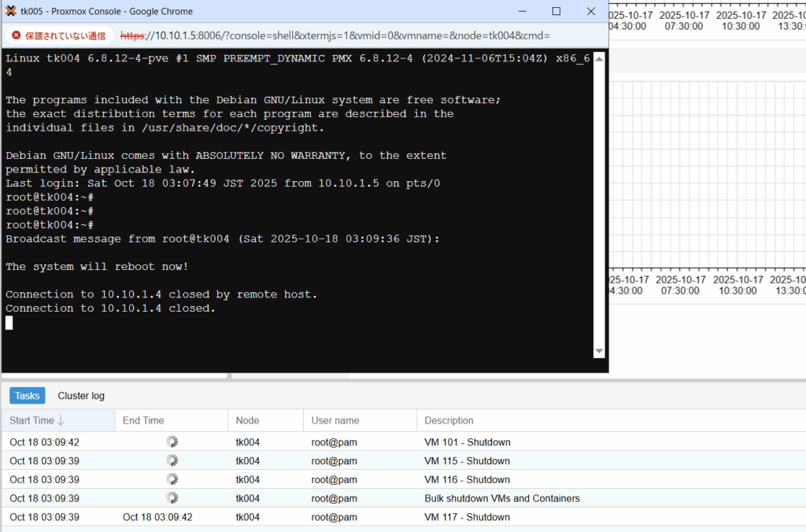The width and height of the screenshot is (806, 532).
Task: Sort tasks by Node column header
Action: pos(247,421)
